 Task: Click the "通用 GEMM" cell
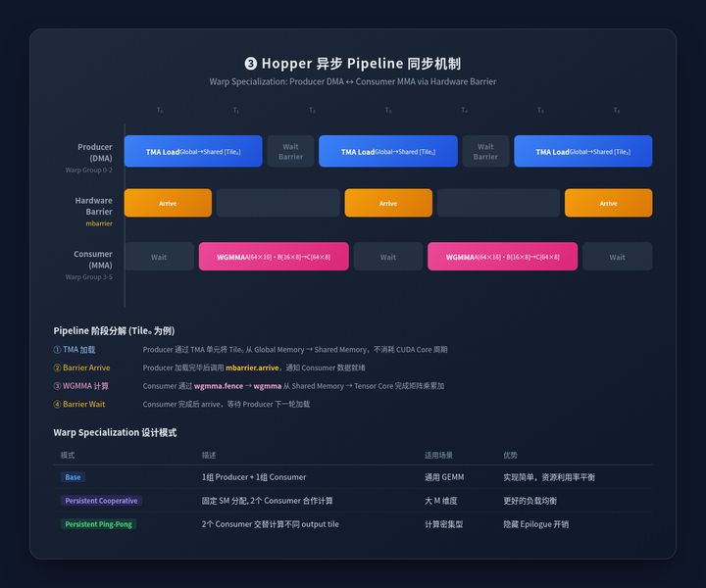point(444,477)
